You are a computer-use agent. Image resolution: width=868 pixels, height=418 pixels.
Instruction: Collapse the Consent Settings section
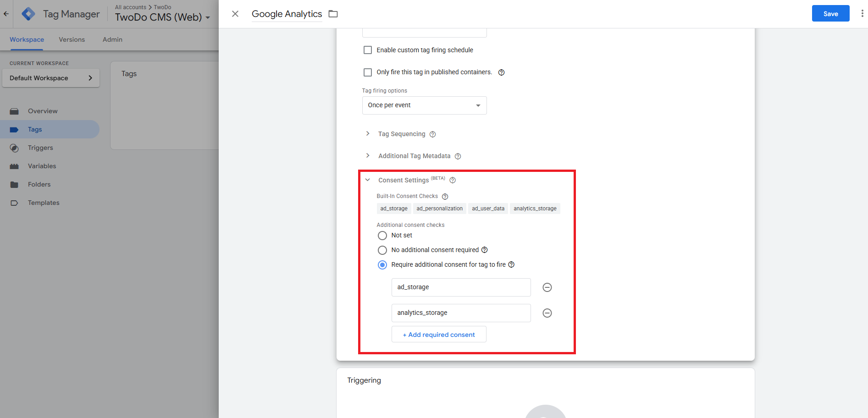pos(368,180)
